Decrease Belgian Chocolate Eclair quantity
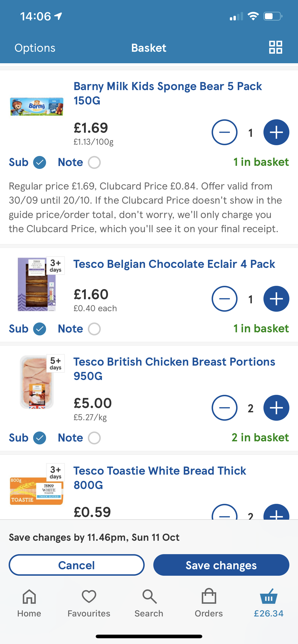Screen dimensions: 298x644 224,299
